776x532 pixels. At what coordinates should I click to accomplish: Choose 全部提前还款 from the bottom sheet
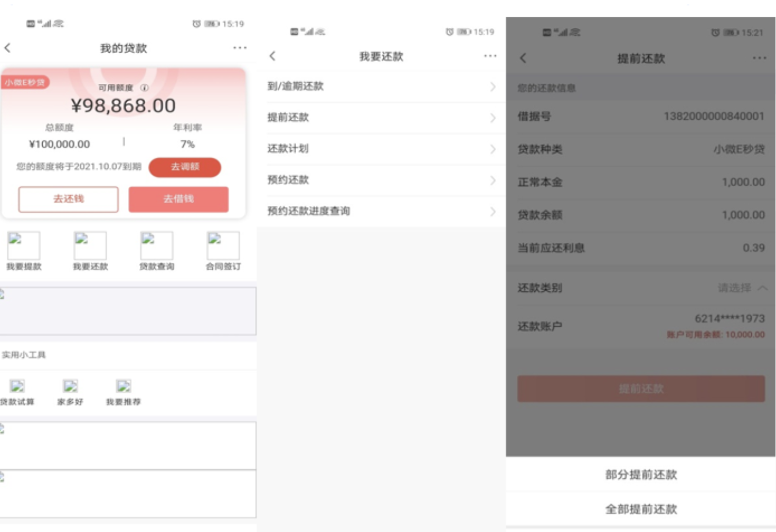(641, 509)
